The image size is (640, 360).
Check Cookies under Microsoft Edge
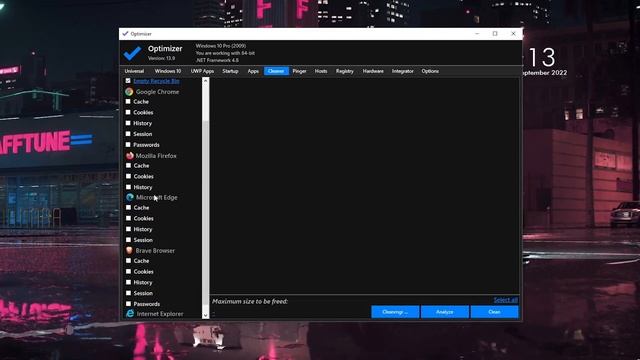128,218
